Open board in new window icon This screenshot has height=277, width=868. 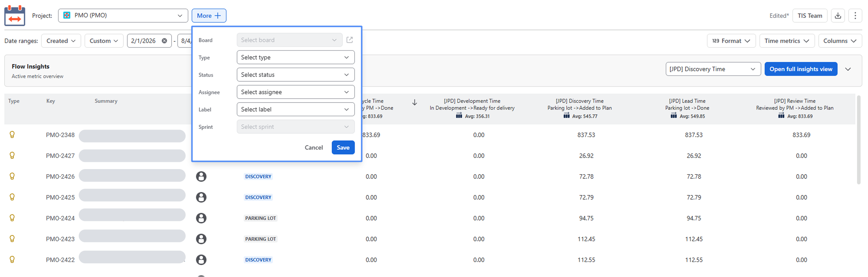point(350,40)
